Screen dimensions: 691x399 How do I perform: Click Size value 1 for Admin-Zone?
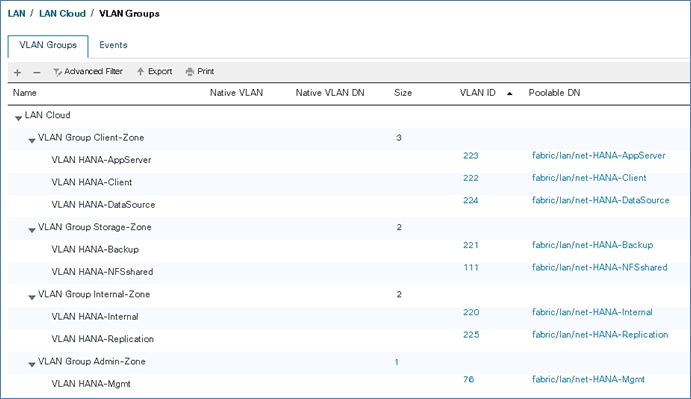[x=397, y=362]
